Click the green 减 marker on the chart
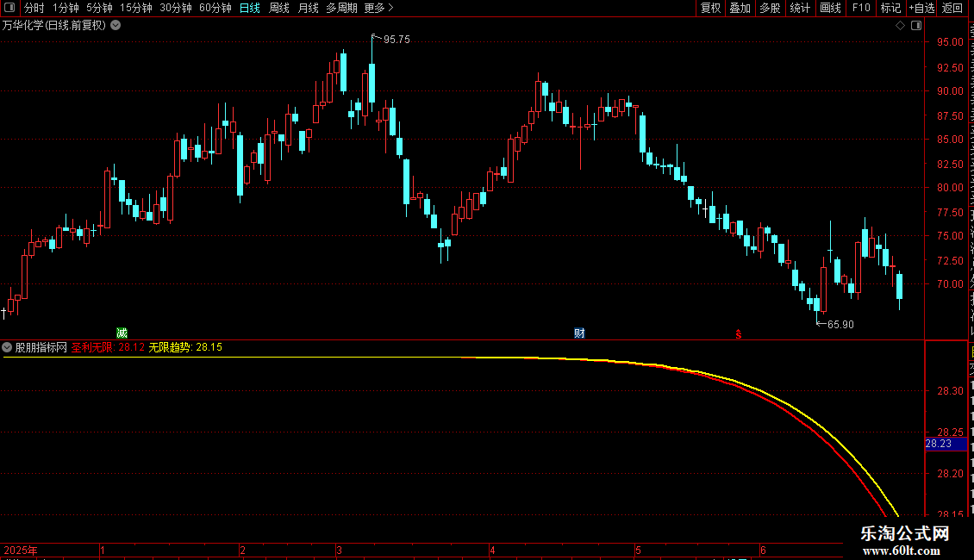 (122, 333)
